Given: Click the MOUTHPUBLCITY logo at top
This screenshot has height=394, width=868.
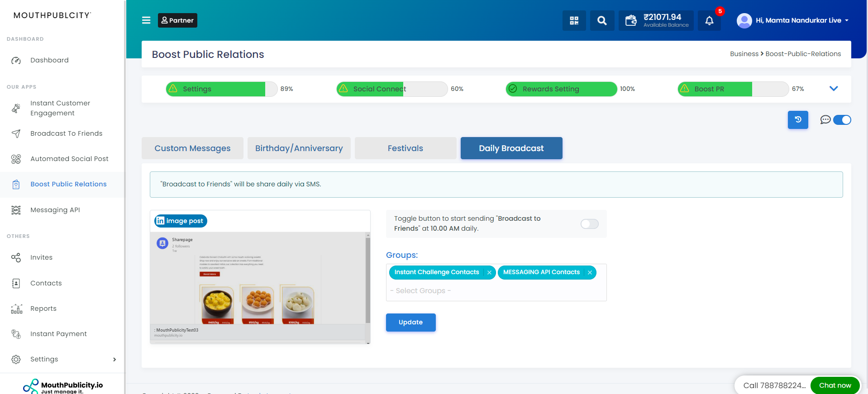Looking at the screenshot, I should 52,15.
